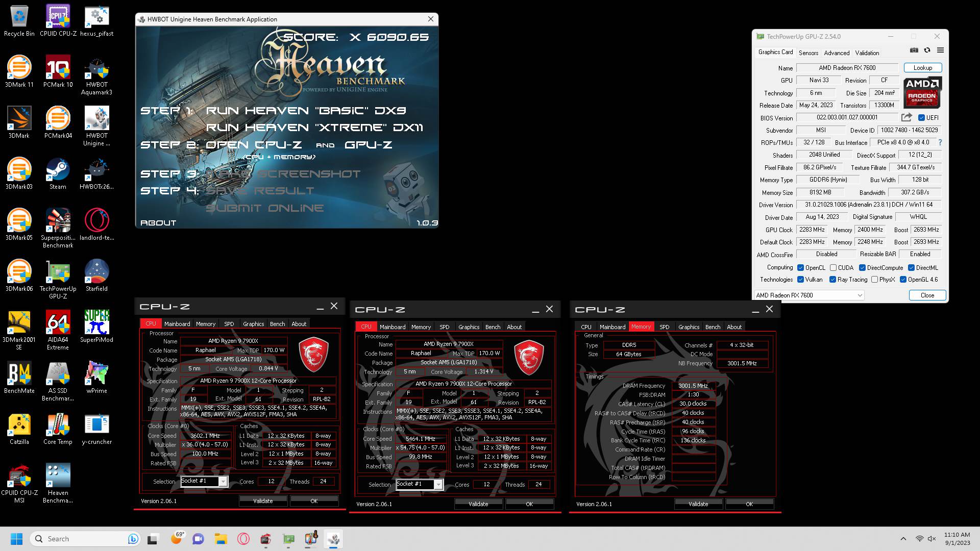Screen dimensions: 980x551
Task: Open the Windows Start menu
Action: tap(16, 539)
